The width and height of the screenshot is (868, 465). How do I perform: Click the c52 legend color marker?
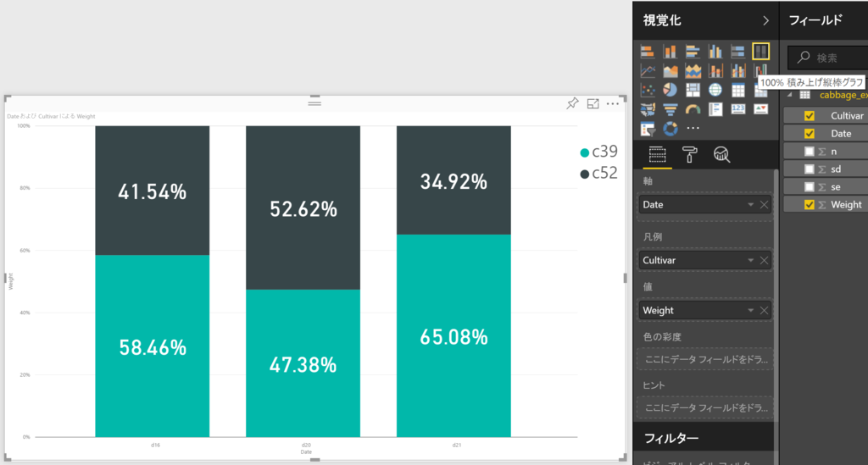point(585,174)
